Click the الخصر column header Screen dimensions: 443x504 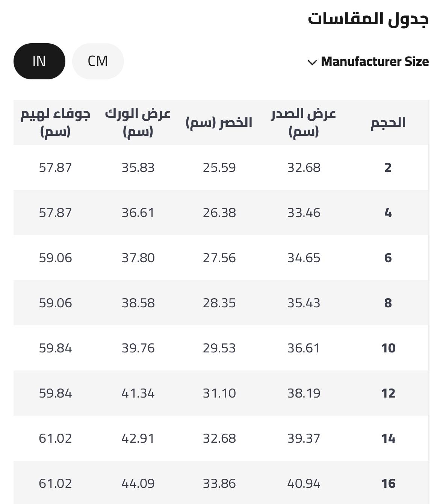pyautogui.click(x=219, y=123)
